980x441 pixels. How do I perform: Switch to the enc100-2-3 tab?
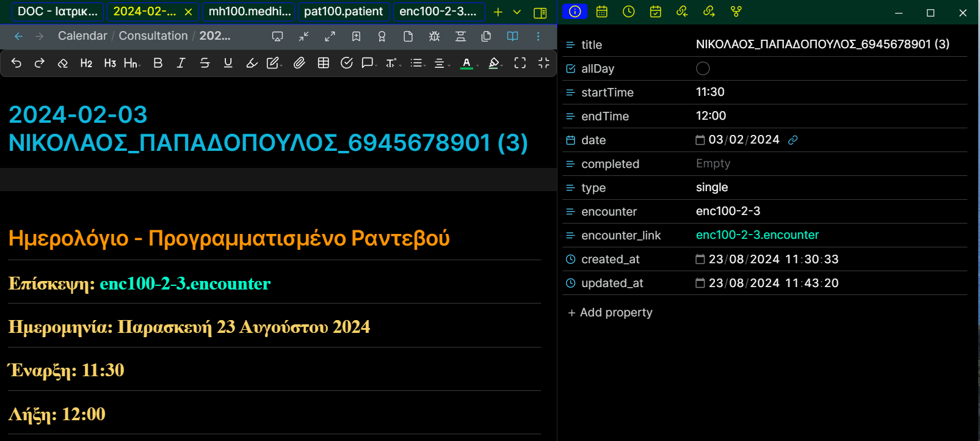coord(439,12)
